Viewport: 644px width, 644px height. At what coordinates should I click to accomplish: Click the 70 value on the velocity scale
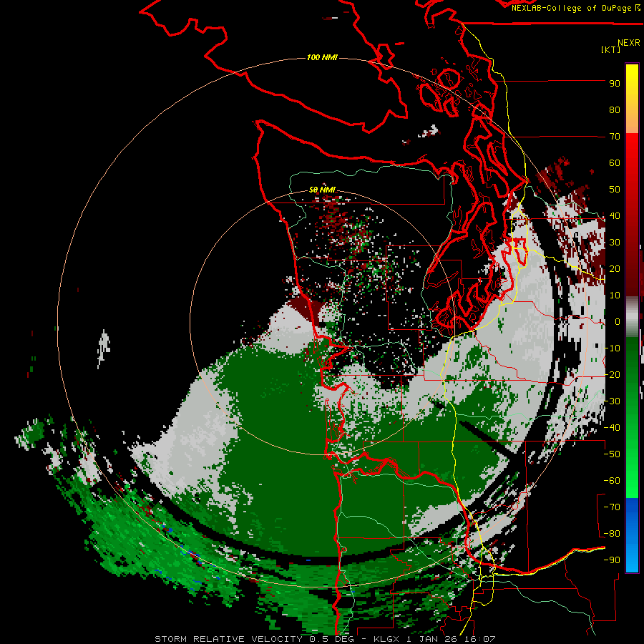click(615, 137)
